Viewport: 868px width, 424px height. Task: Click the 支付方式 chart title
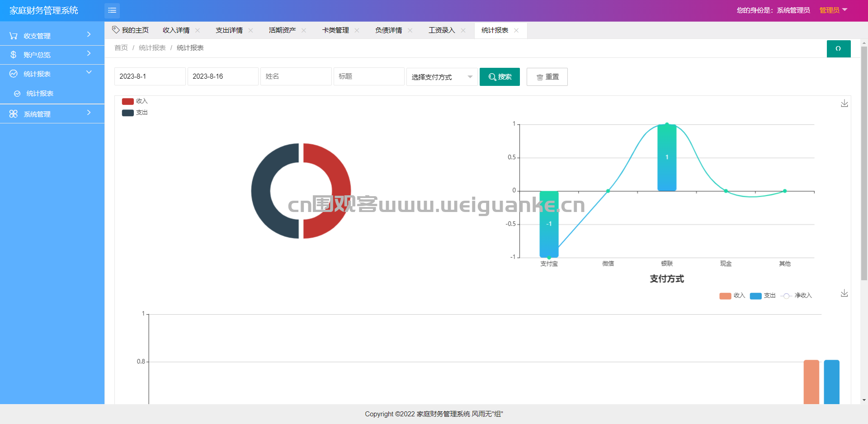pos(667,279)
